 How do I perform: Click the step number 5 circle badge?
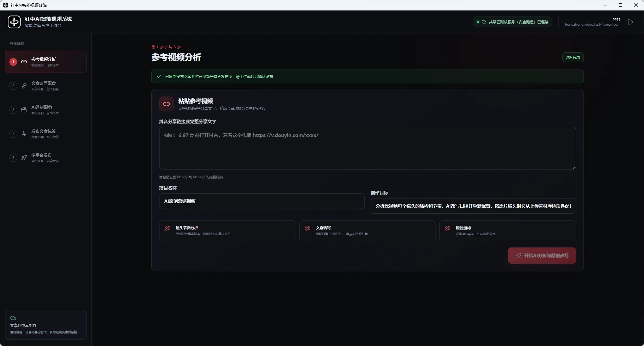tap(13, 158)
